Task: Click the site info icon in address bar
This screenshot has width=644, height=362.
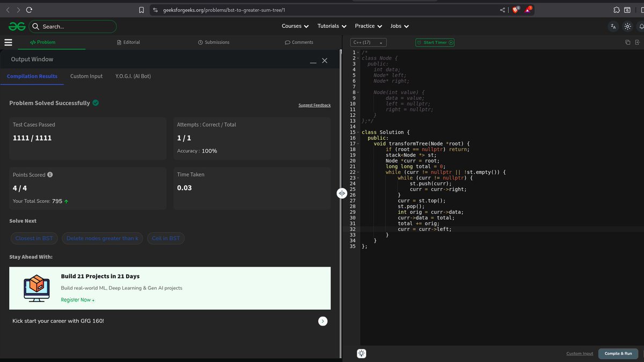Action: [155, 10]
